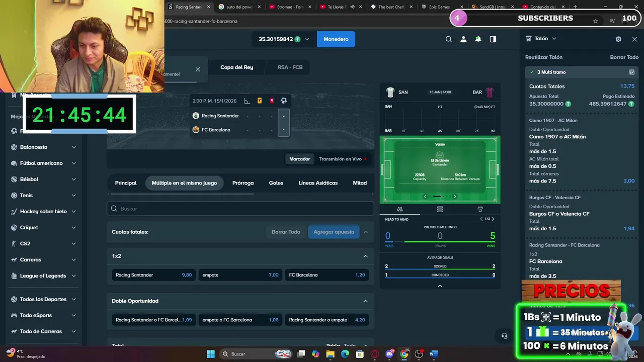Open Opera browser from taskbar
Image resolution: width=644 pixels, height=362 pixels.
pyautogui.click(x=374, y=354)
